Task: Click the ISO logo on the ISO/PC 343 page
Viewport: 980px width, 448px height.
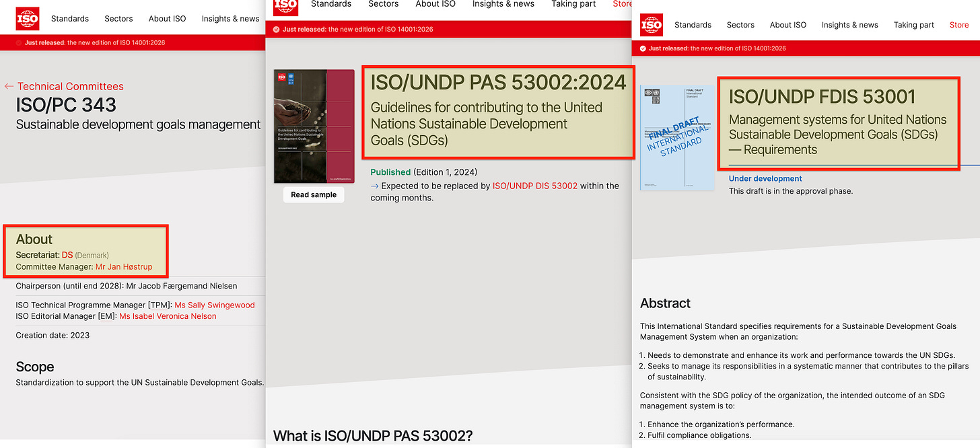Action: point(28,19)
